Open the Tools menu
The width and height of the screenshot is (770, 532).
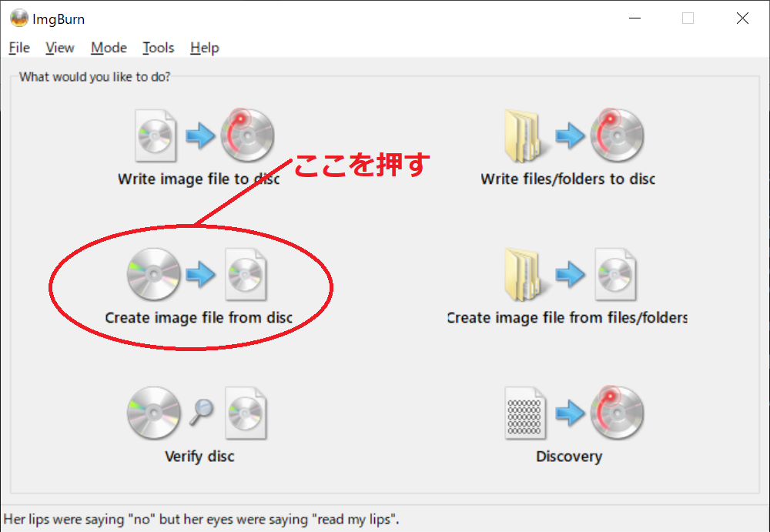[158, 48]
